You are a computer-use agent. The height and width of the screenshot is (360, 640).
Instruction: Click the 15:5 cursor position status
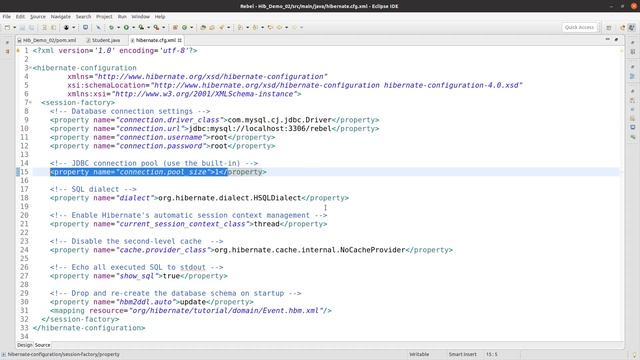tap(492, 354)
